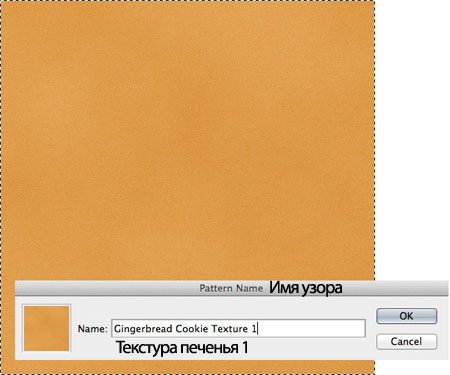Click the Pattern Name dialog title bar
This screenshot has height=375, width=450.
tap(232, 288)
